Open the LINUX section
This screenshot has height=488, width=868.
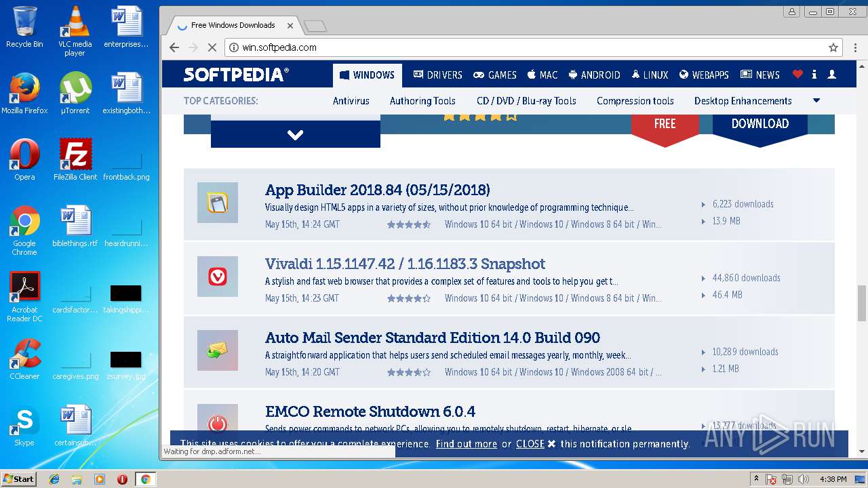click(x=650, y=75)
